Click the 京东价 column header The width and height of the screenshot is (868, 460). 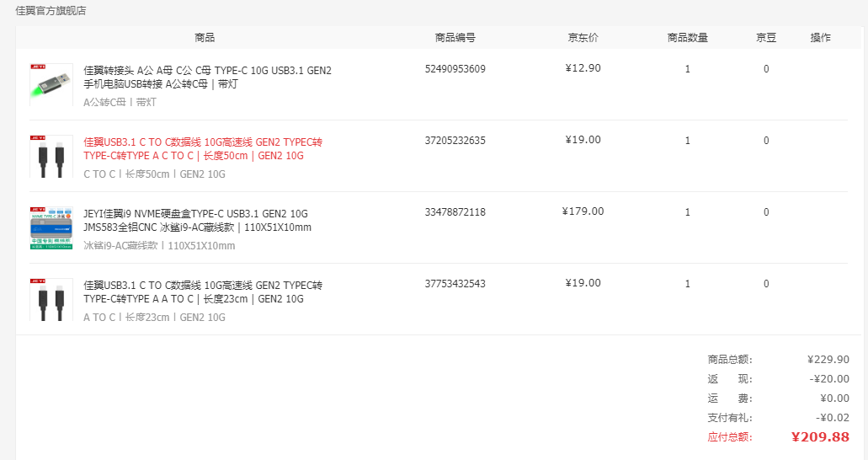coord(583,37)
